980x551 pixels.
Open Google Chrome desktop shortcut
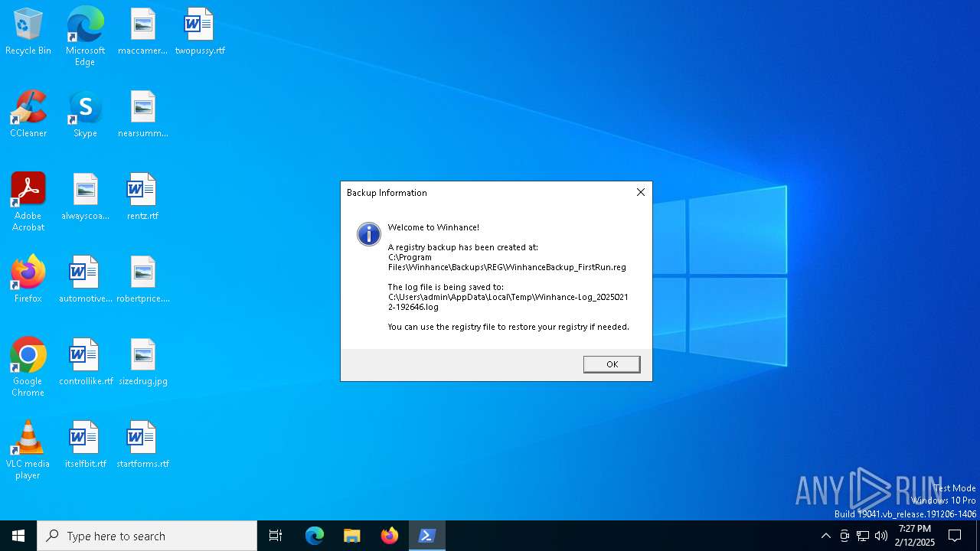coord(28,367)
